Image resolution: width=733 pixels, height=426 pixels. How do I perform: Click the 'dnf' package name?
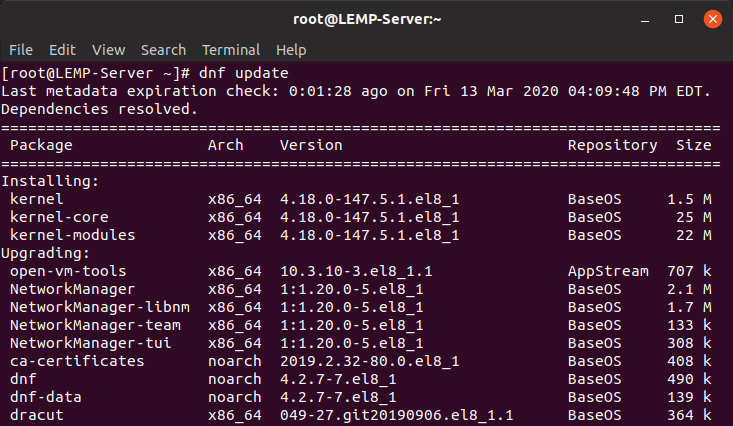[23, 379]
